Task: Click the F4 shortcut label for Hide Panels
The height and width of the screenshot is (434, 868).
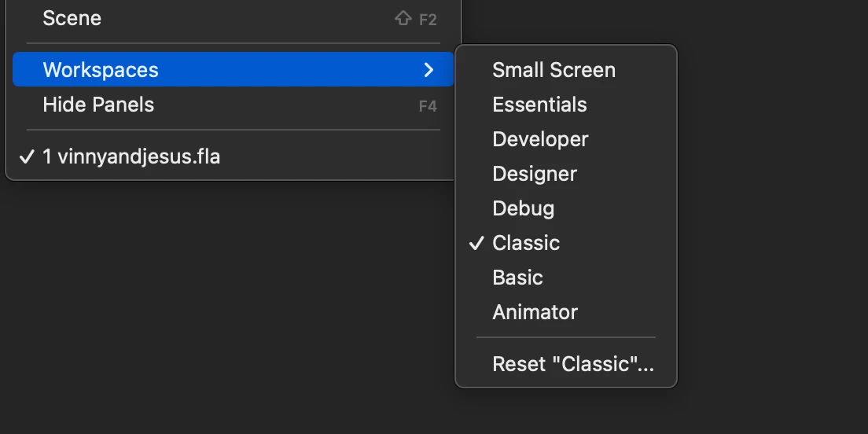Action: (x=428, y=105)
